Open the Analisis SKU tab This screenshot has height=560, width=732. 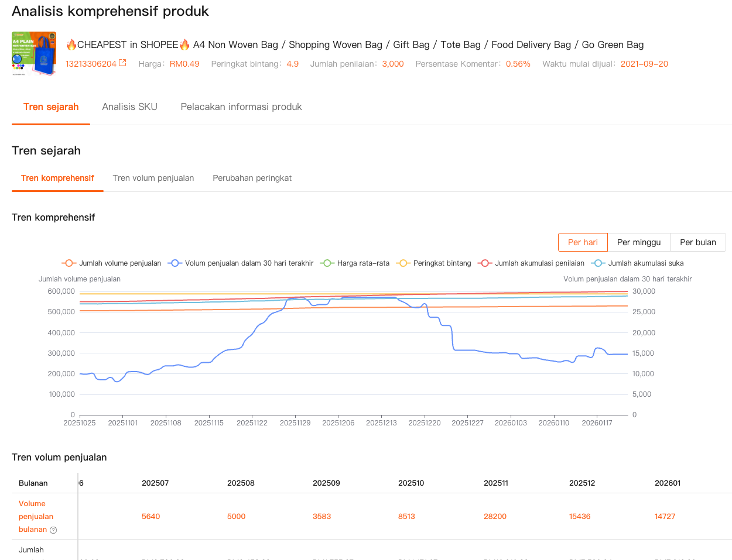click(x=129, y=106)
